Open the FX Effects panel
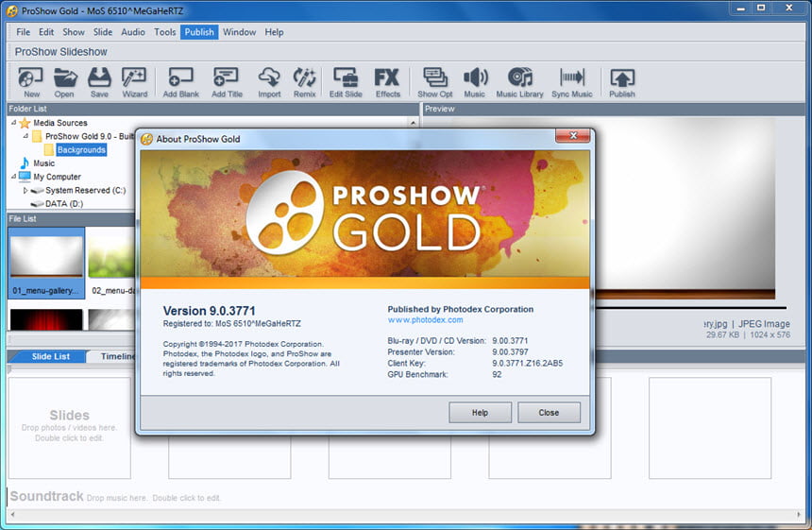Image resolution: width=812 pixels, height=530 pixels. pyautogui.click(x=387, y=82)
